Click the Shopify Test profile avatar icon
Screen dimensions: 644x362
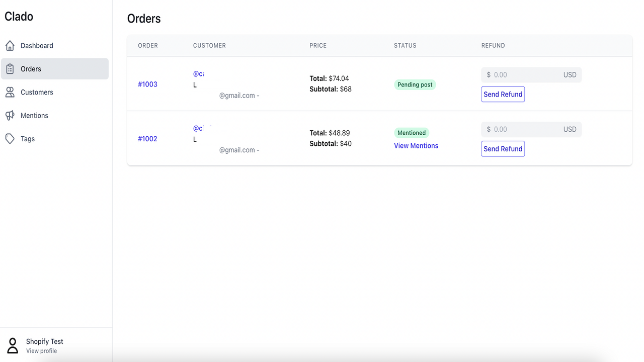[13, 345]
